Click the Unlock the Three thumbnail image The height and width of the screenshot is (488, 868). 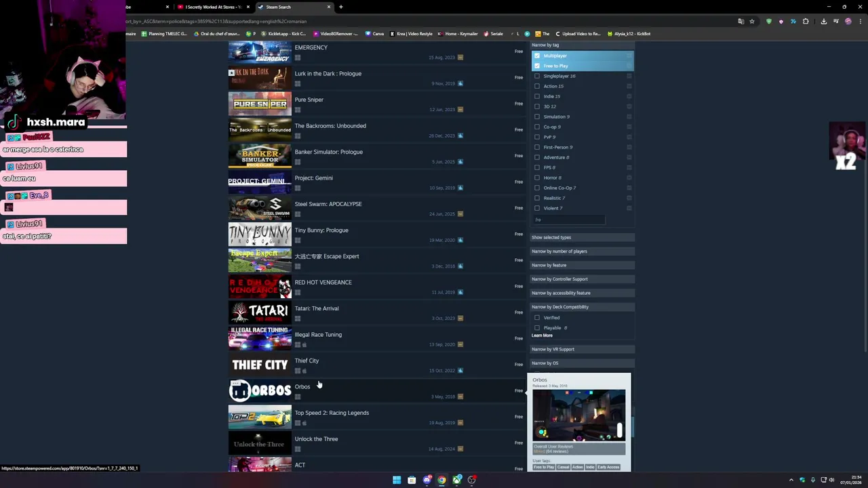point(260,443)
